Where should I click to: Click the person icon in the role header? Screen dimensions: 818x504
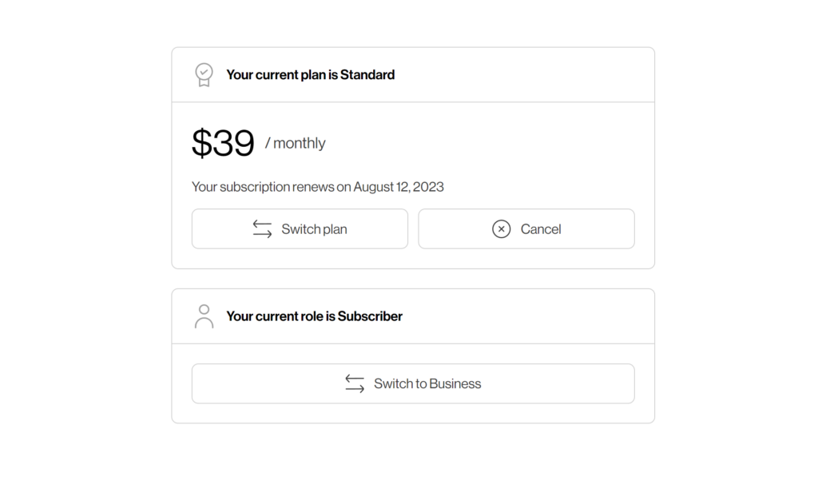tap(204, 316)
